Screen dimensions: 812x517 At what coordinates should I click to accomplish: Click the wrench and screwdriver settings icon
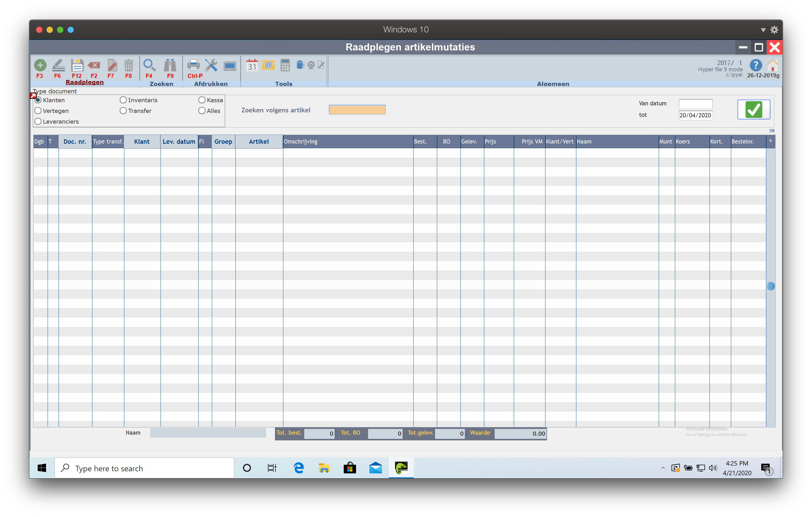point(211,65)
